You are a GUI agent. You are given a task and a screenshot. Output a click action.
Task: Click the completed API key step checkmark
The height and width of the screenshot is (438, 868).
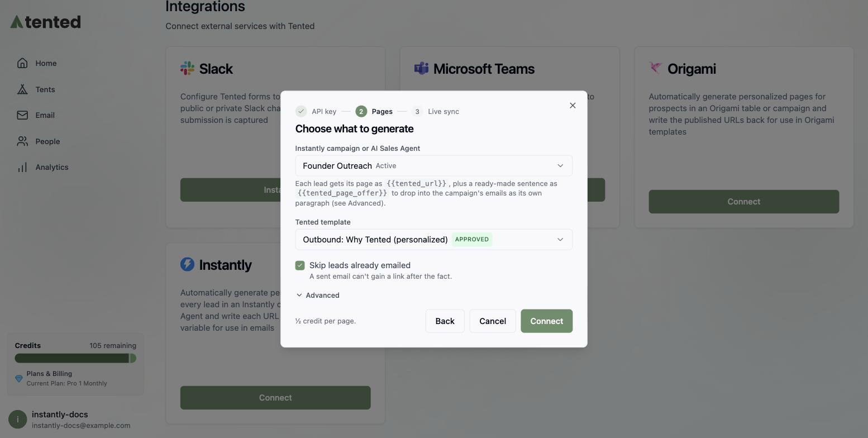301,111
